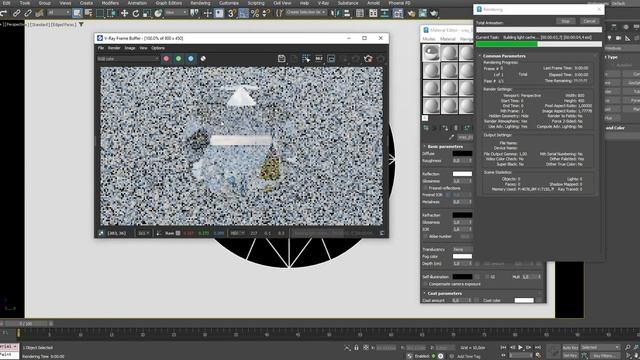
Task: Click the Mirror tool icon
Action: click(335, 13)
